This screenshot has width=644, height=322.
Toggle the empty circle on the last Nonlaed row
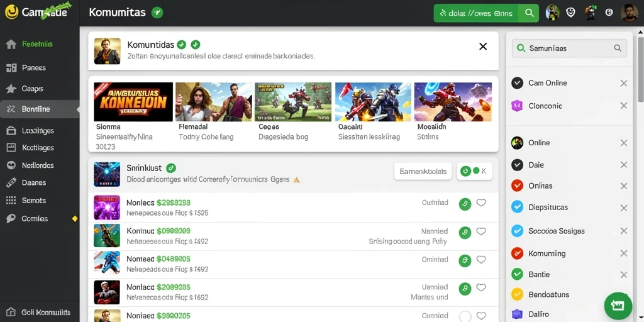pyautogui.click(x=465, y=317)
